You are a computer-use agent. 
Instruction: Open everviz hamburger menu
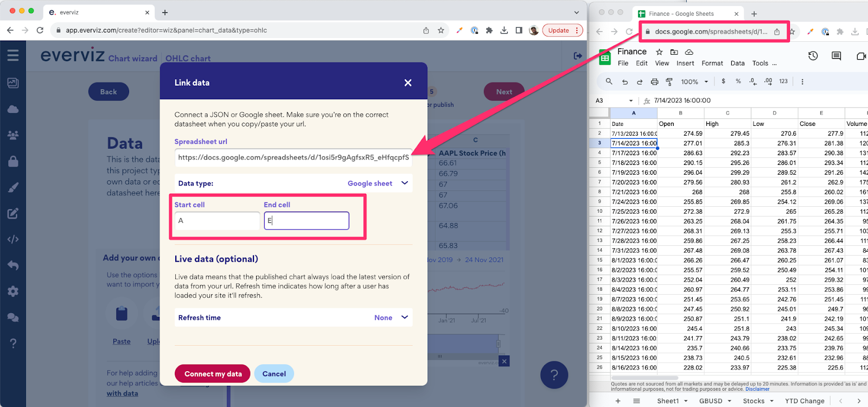point(13,55)
